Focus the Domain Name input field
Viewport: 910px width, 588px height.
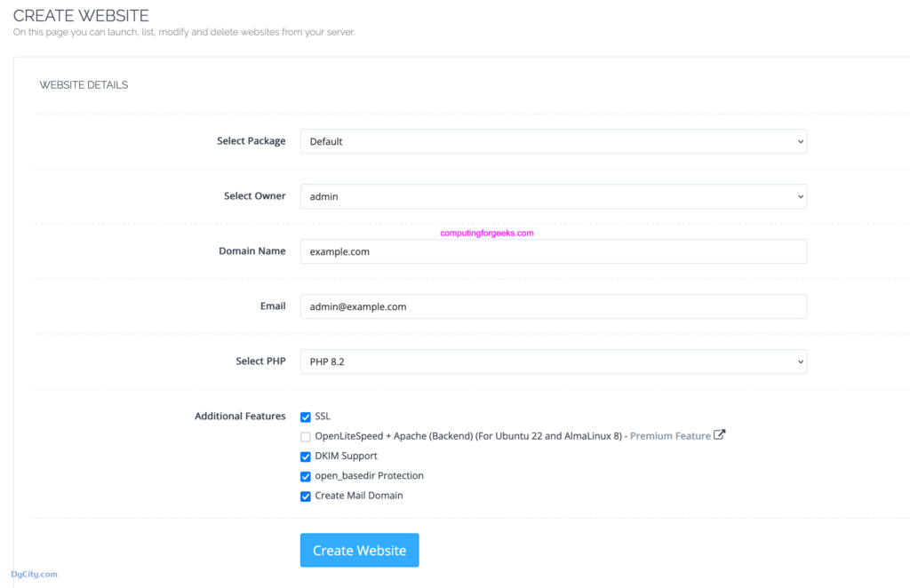(x=553, y=251)
